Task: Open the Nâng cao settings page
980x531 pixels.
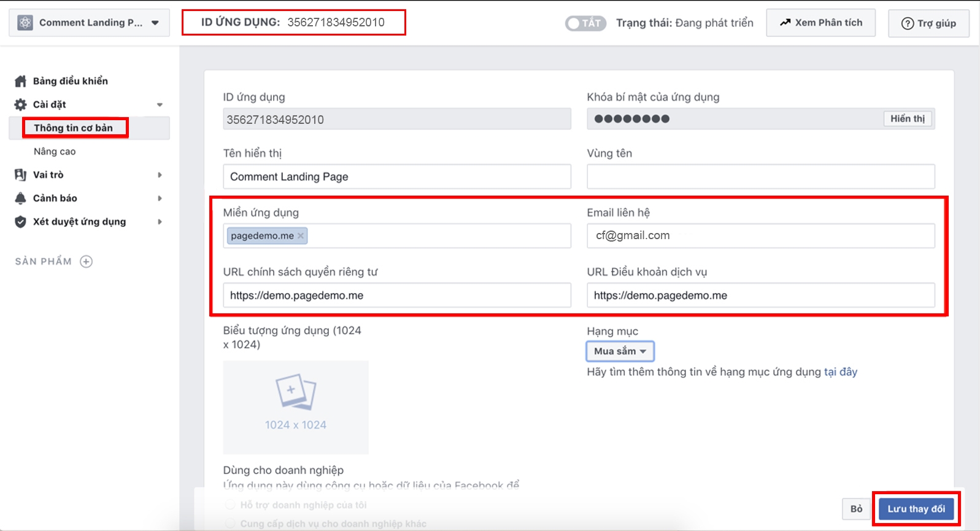Action: click(55, 151)
